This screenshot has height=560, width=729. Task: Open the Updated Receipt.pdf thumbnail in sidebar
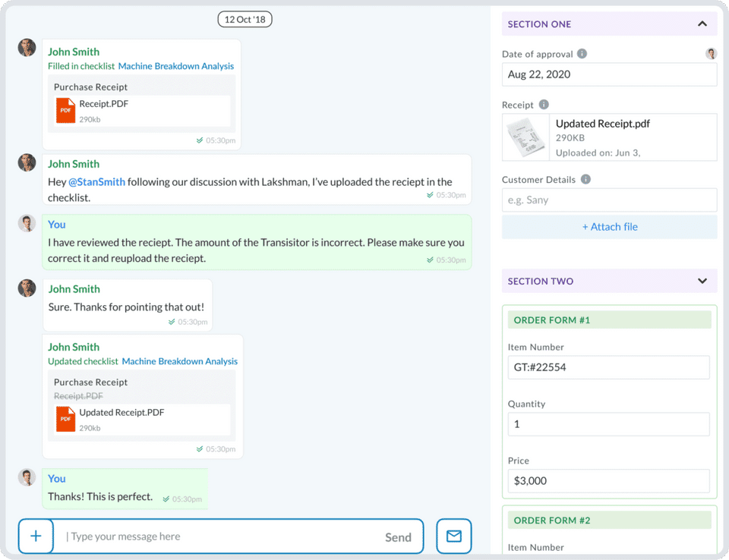pos(525,137)
